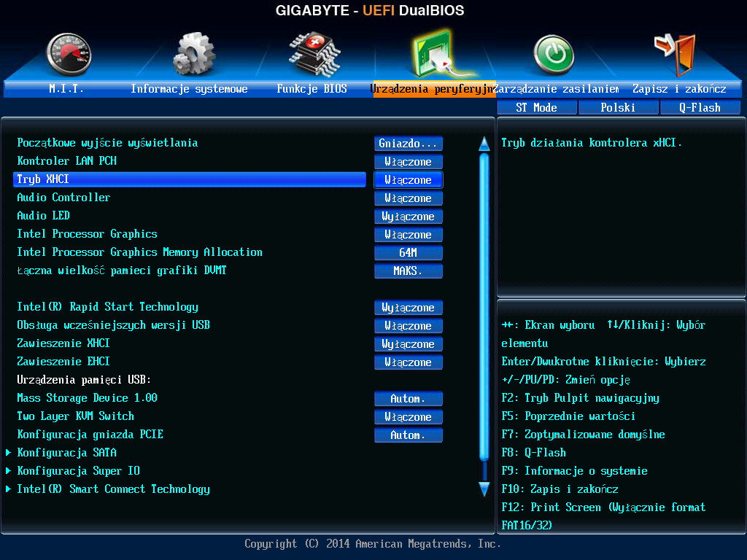Switch to the Informacje systemowe tab

[x=190, y=88]
